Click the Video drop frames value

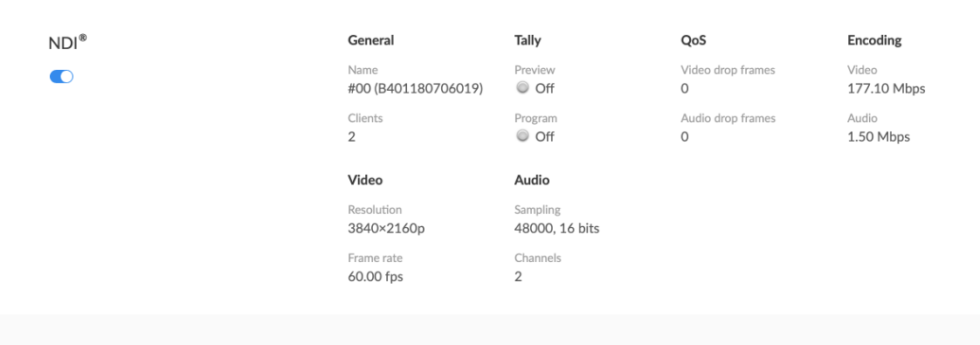[685, 89]
